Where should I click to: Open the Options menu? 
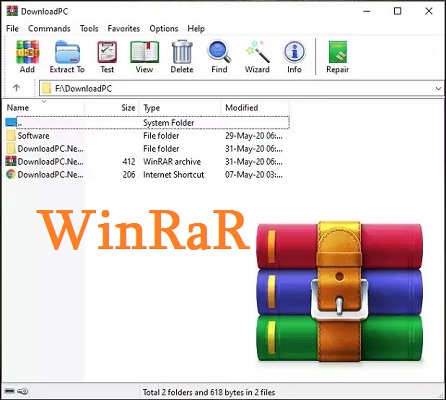click(164, 29)
